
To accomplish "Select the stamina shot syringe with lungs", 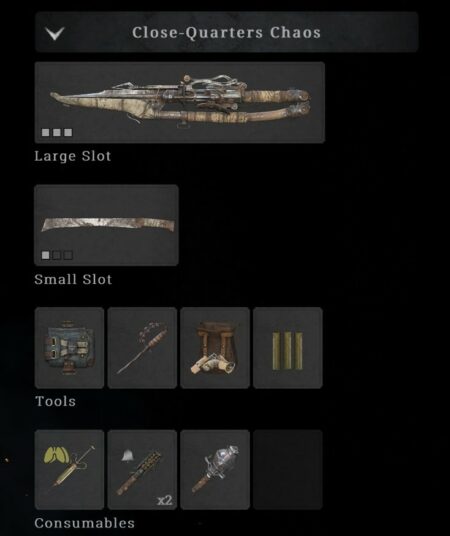I will [x=69, y=470].
